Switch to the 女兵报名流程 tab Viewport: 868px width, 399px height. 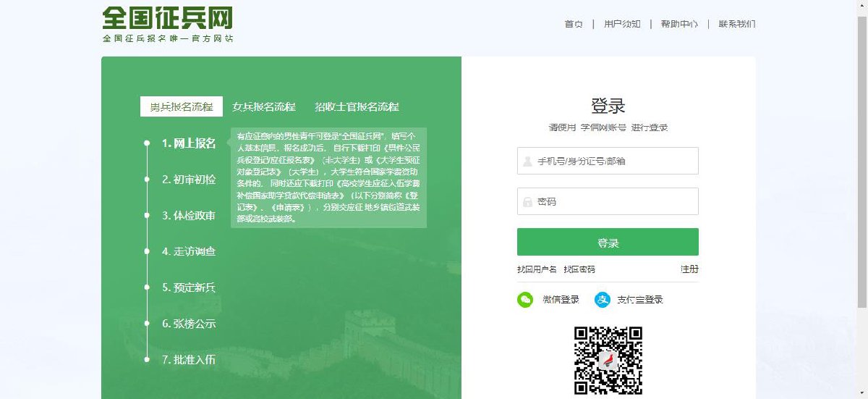pyautogui.click(x=264, y=106)
